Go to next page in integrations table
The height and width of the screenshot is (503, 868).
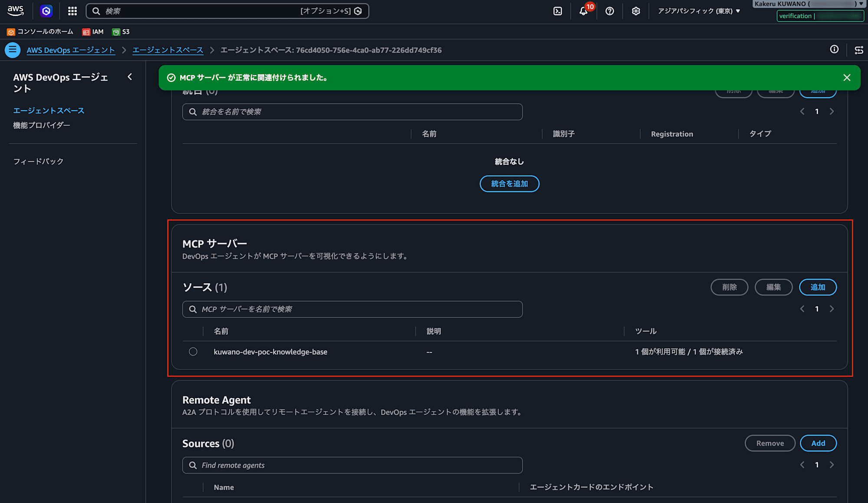(832, 111)
